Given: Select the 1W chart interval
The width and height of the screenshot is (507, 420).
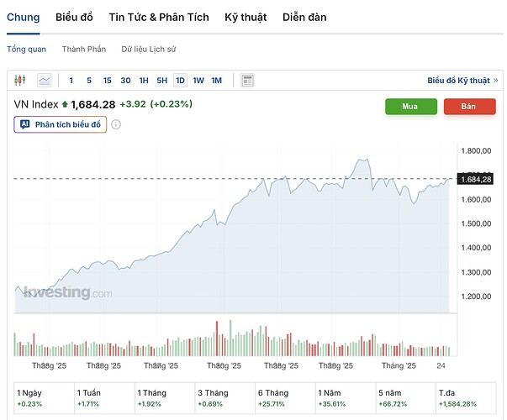Looking at the screenshot, I should [198, 81].
